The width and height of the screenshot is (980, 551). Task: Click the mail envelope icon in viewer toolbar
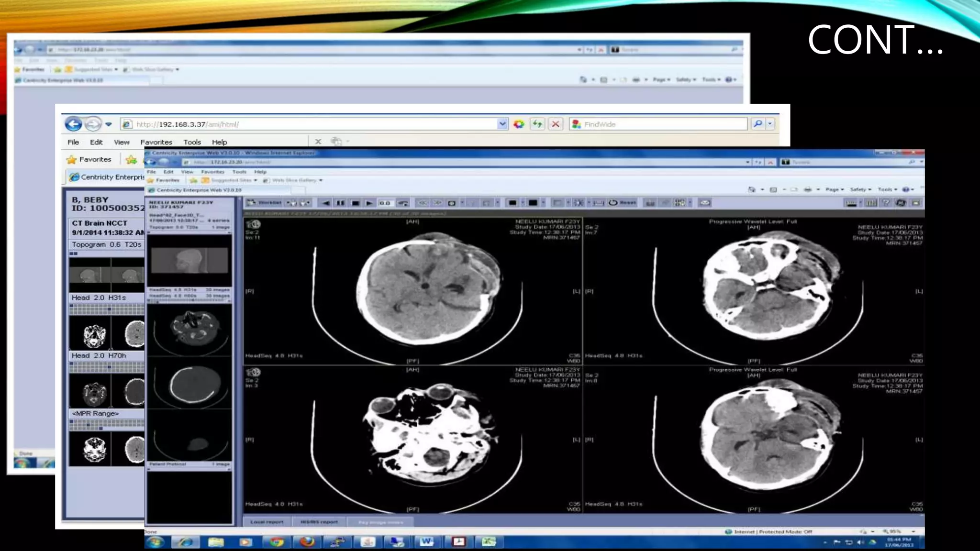point(704,203)
